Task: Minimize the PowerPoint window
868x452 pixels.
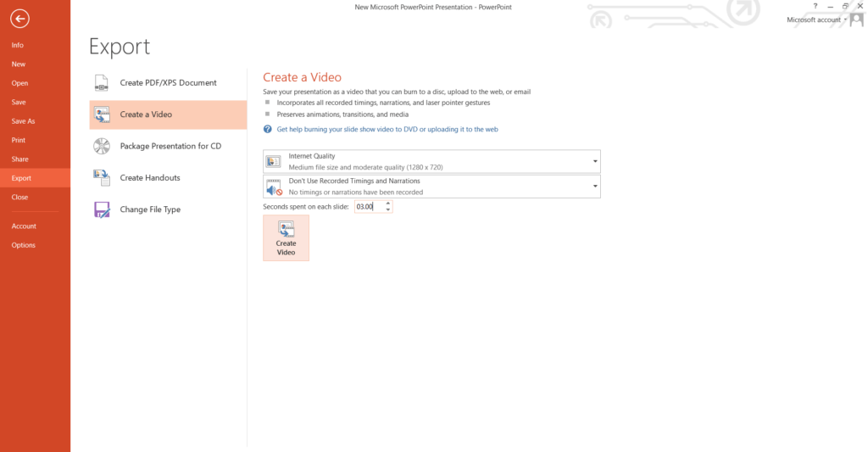Action: click(830, 6)
